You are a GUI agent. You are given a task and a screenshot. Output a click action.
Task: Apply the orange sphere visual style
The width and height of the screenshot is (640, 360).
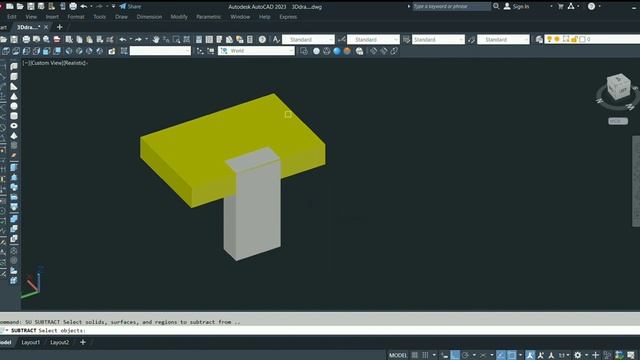point(347,51)
